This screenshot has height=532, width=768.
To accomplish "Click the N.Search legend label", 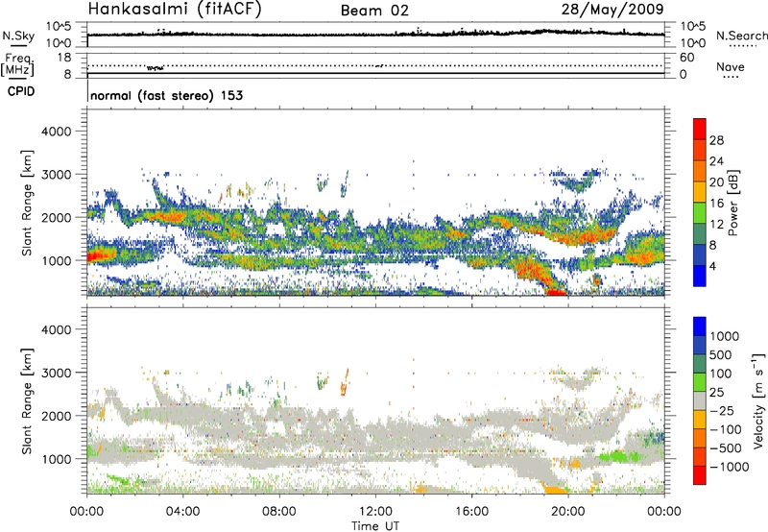I will pyautogui.click(x=741, y=36).
